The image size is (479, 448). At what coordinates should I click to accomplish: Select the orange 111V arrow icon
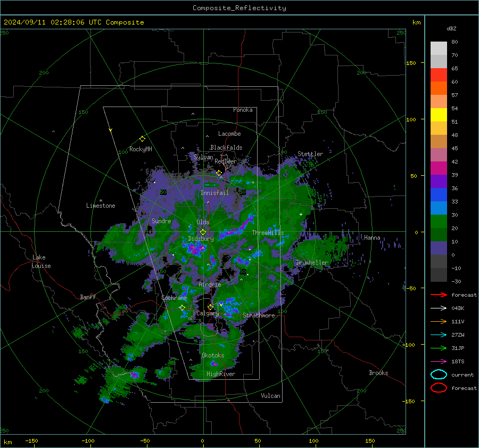[x=439, y=321]
